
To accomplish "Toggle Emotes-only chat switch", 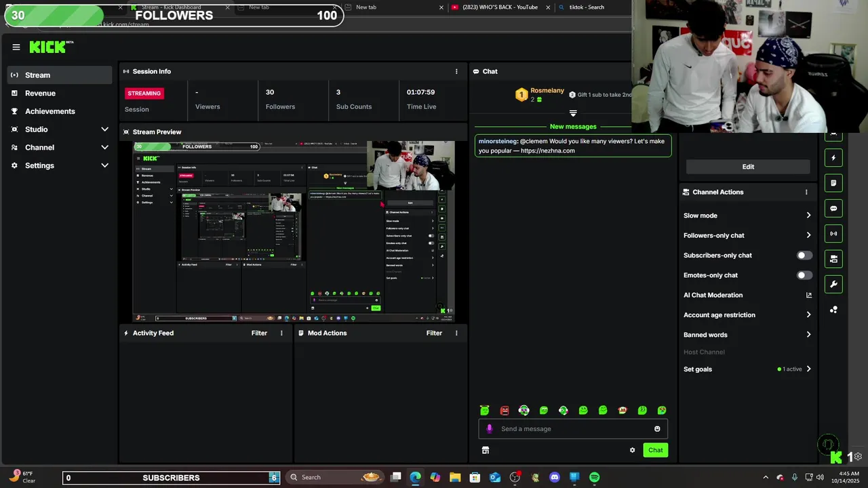I will tap(804, 275).
